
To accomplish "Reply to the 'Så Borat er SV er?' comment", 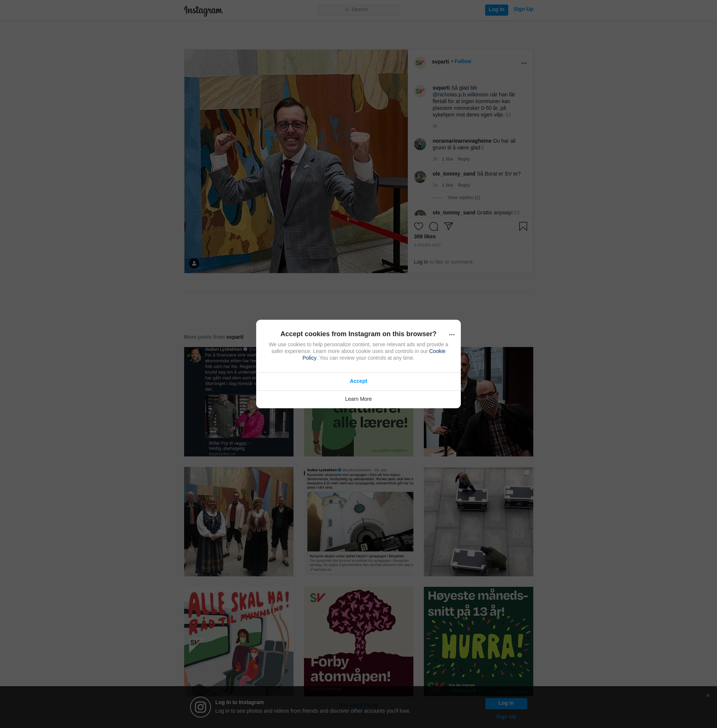I will (x=463, y=185).
